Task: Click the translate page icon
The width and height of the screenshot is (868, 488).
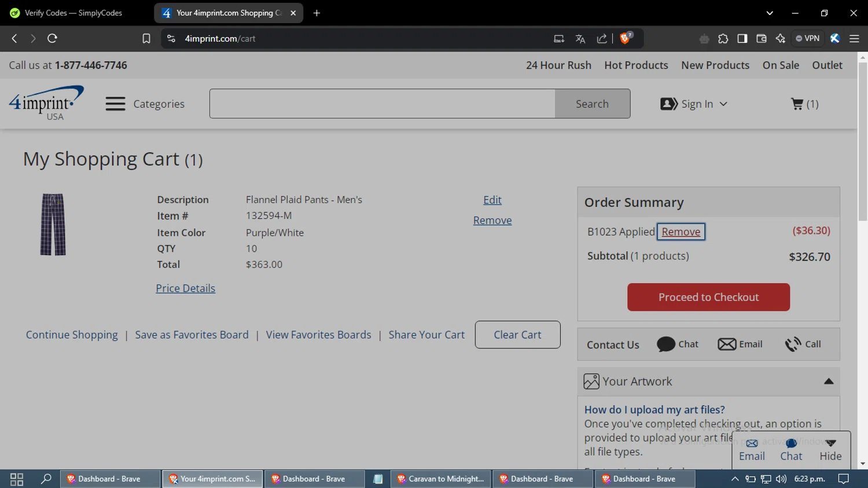Action: 580,38
